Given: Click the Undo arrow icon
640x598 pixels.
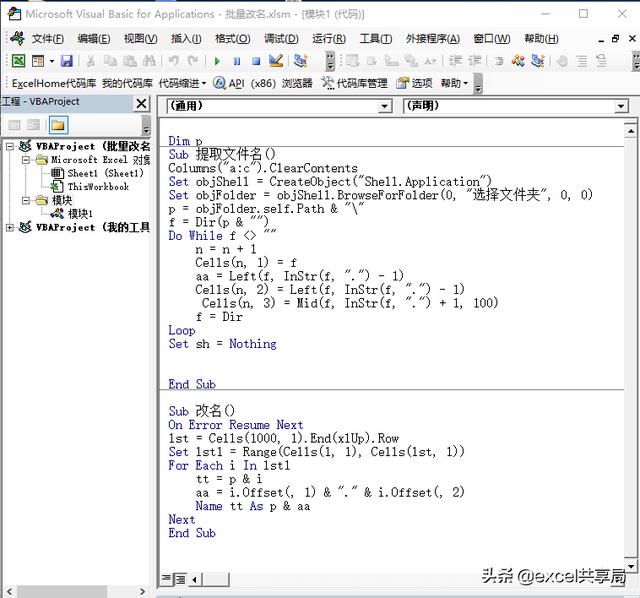Looking at the screenshot, I should (173, 61).
